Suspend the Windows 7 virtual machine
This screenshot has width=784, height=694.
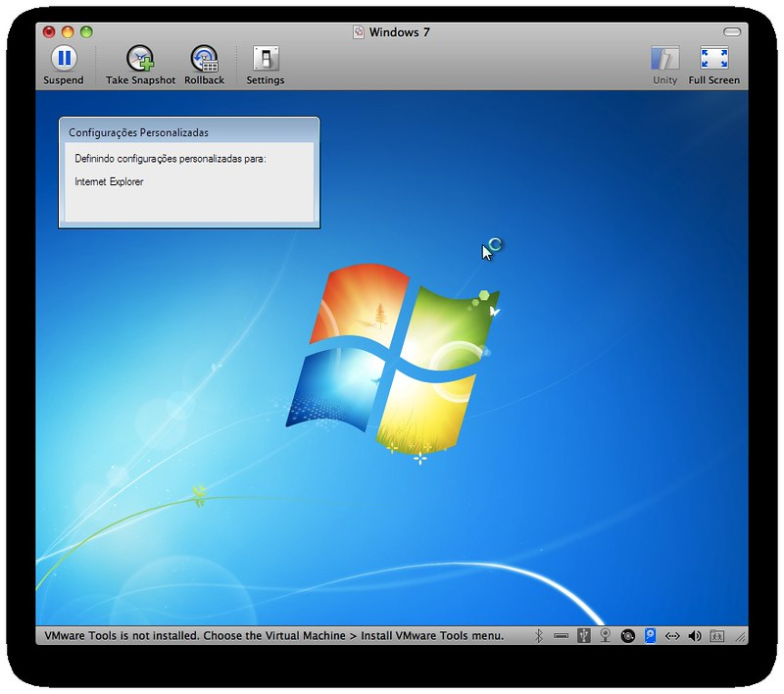point(64,65)
